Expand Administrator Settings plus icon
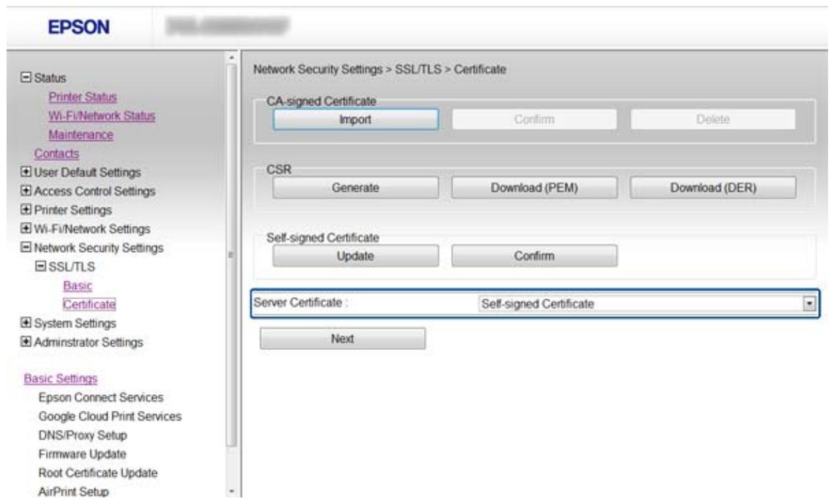This screenshot has height=504, width=832. (25, 342)
